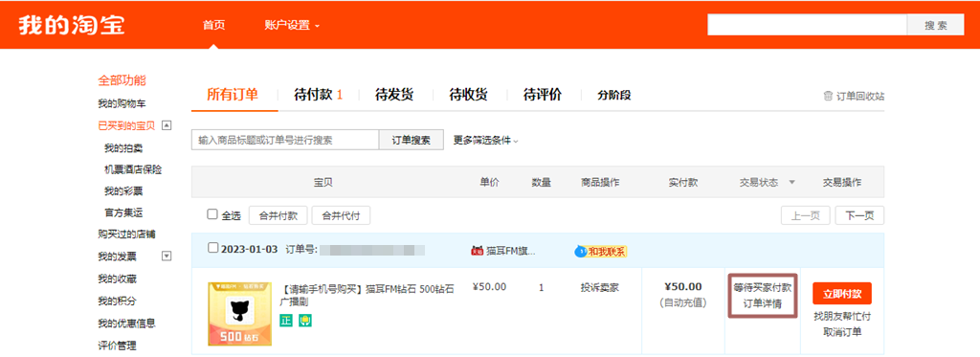
Task: Open 官方集运 in sidebar
Action: pos(123,212)
